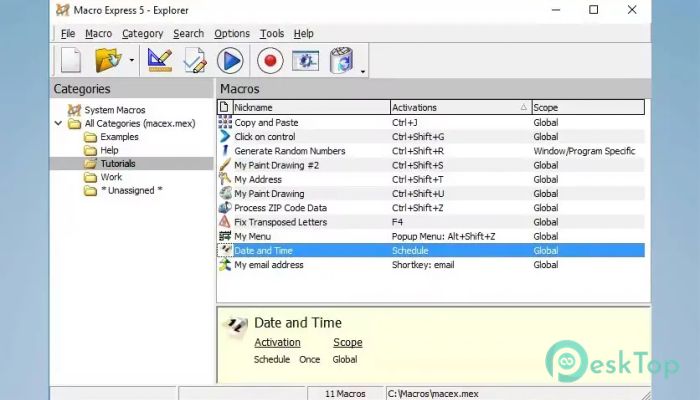
Task: Select My email address macro name
Action: 269,265
